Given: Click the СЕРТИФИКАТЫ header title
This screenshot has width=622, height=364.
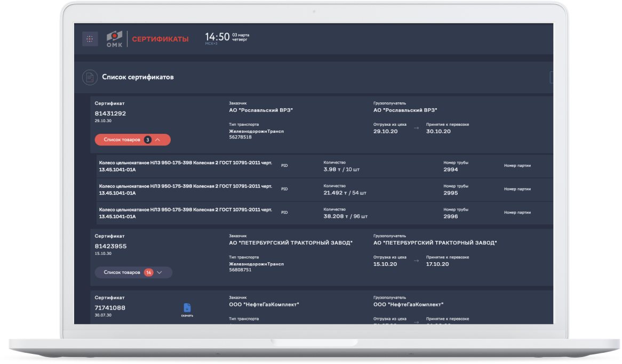Looking at the screenshot, I should [160, 39].
